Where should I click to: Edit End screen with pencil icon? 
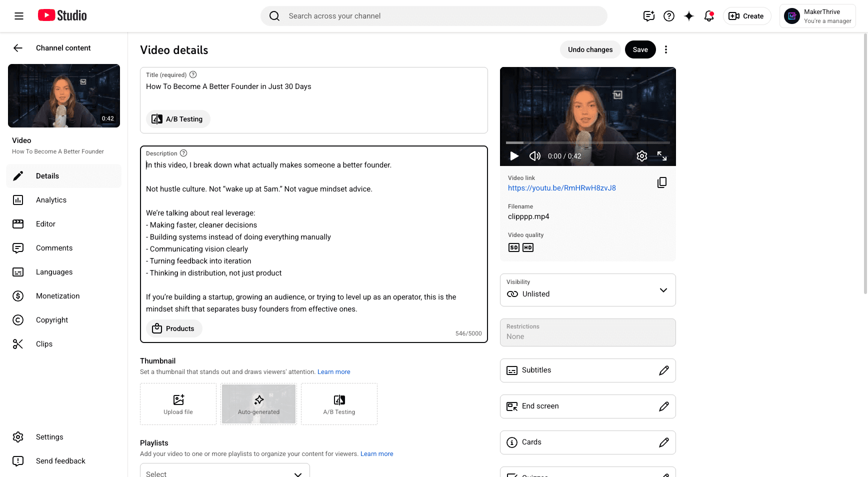pos(664,406)
